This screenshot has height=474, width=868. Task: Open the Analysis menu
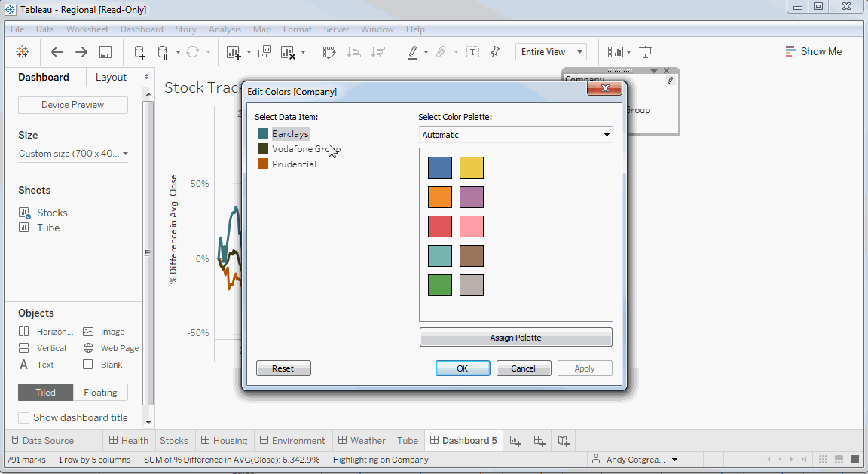pyautogui.click(x=225, y=29)
